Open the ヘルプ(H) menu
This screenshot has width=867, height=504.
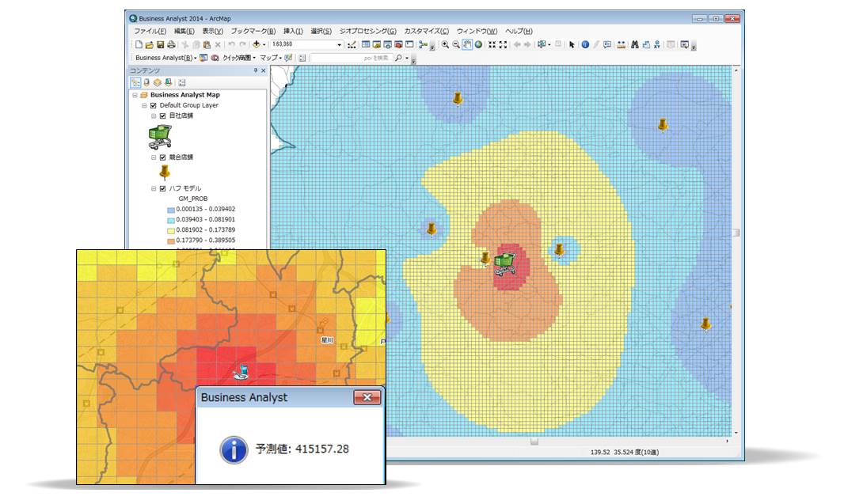point(519,32)
